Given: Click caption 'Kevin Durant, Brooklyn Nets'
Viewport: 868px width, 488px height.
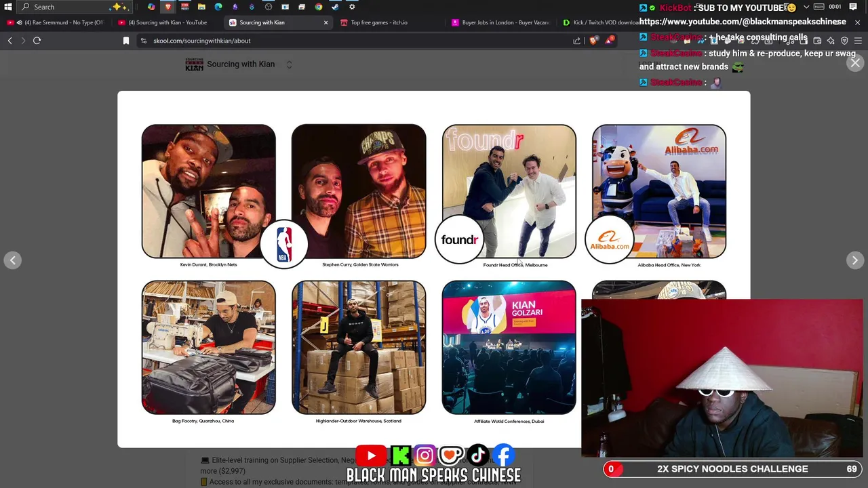Looking at the screenshot, I should click(208, 264).
